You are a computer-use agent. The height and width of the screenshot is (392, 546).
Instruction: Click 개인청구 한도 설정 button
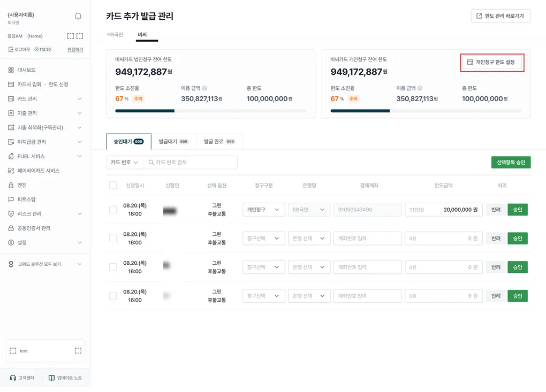[492, 62]
